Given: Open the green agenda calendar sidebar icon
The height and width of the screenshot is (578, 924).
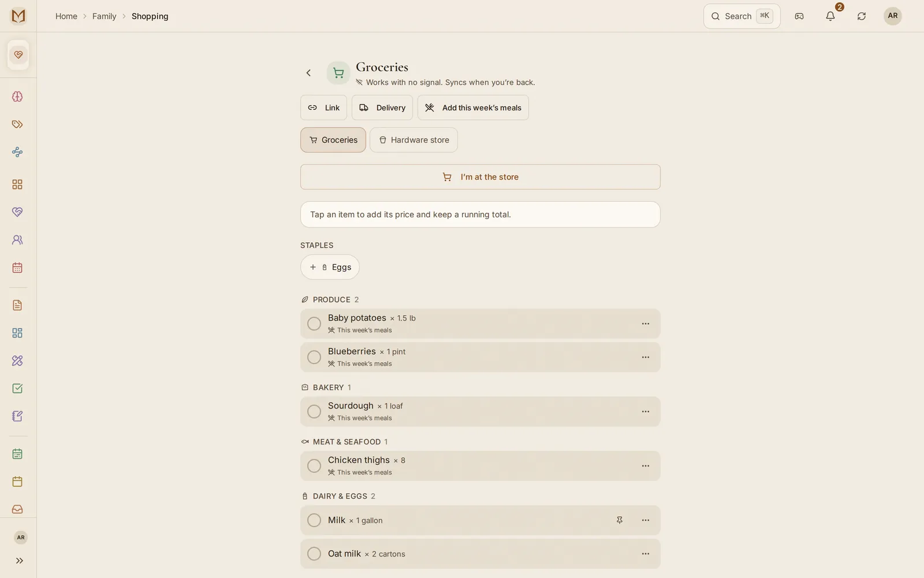Looking at the screenshot, I should (x=17, y=454).
